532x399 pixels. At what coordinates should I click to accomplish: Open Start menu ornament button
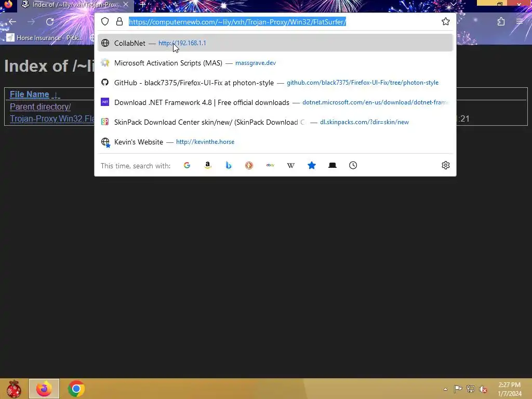[14, 389]
